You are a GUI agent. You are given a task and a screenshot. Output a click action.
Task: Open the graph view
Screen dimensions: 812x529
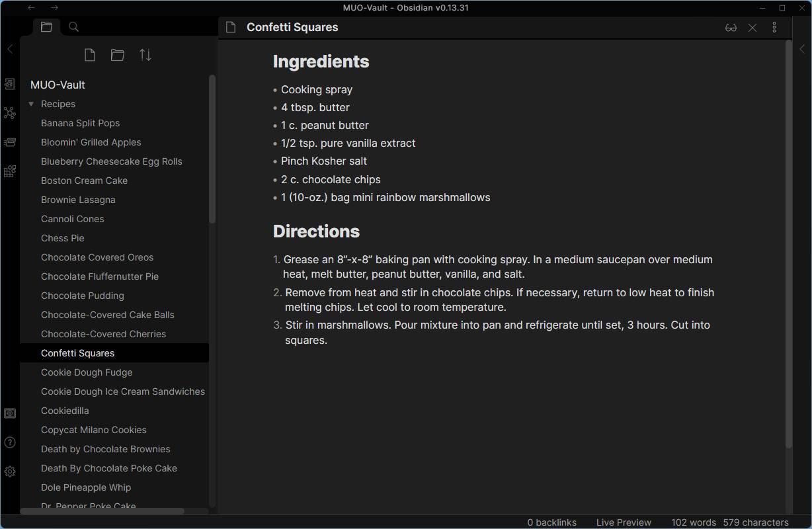[x=10, y=113]
